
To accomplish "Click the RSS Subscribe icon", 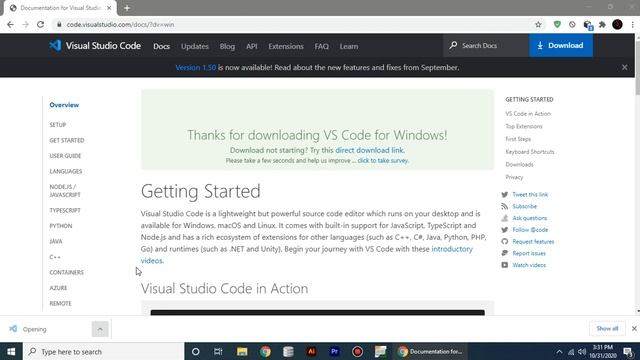I will click(505, 207).
